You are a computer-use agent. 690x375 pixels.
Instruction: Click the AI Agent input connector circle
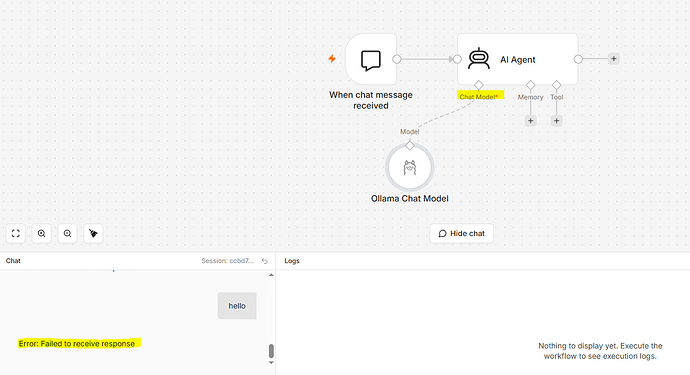tap(457, 59)
